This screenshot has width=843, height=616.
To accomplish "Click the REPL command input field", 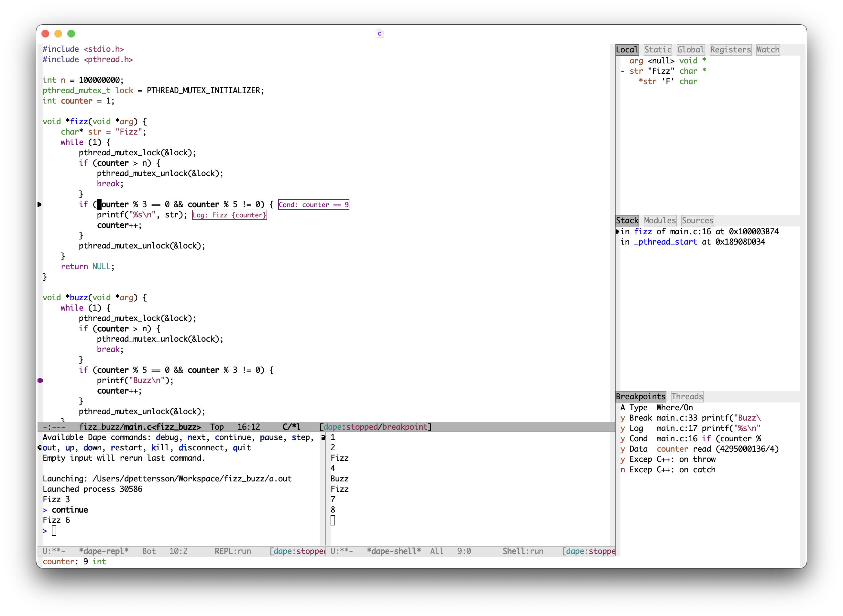I will (54, 531).
